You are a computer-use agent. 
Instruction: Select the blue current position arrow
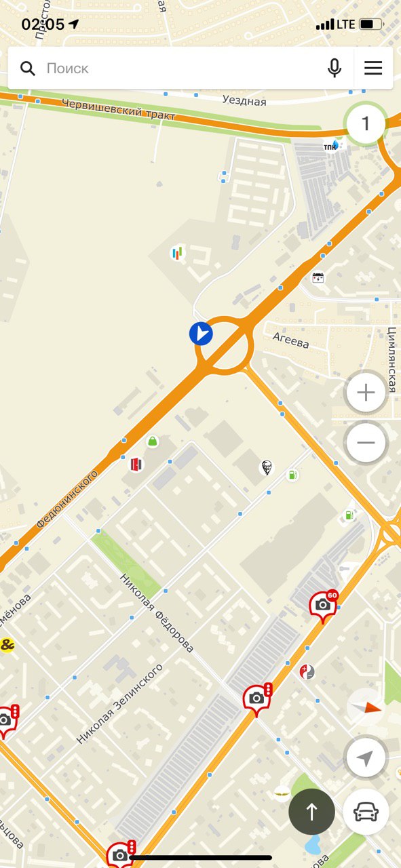tap(201, 334)
